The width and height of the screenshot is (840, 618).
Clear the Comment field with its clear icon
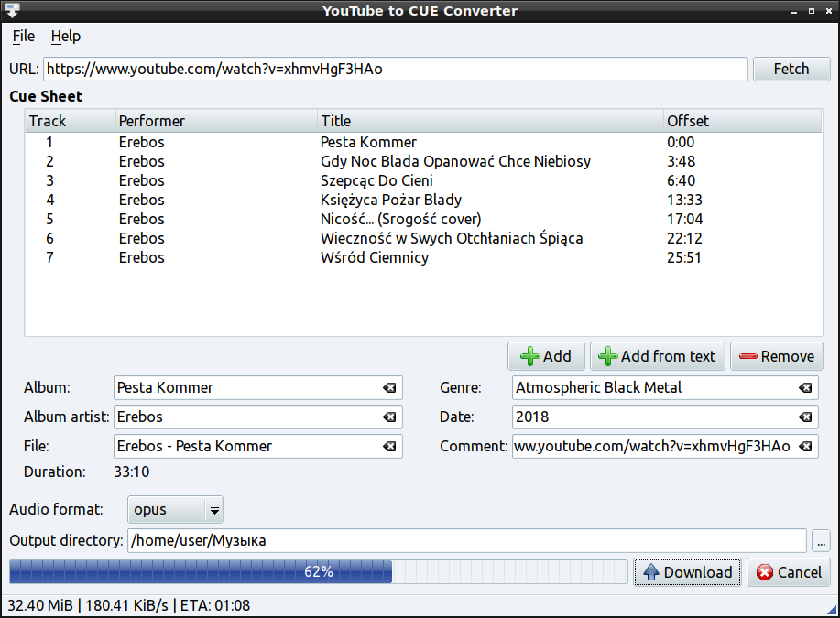click(x=805, y=446)
